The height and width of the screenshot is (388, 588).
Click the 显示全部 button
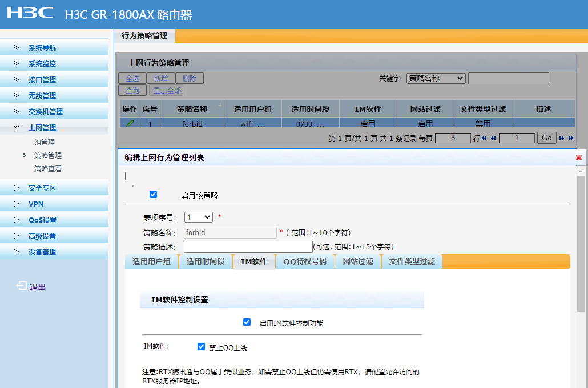(167, 90)
